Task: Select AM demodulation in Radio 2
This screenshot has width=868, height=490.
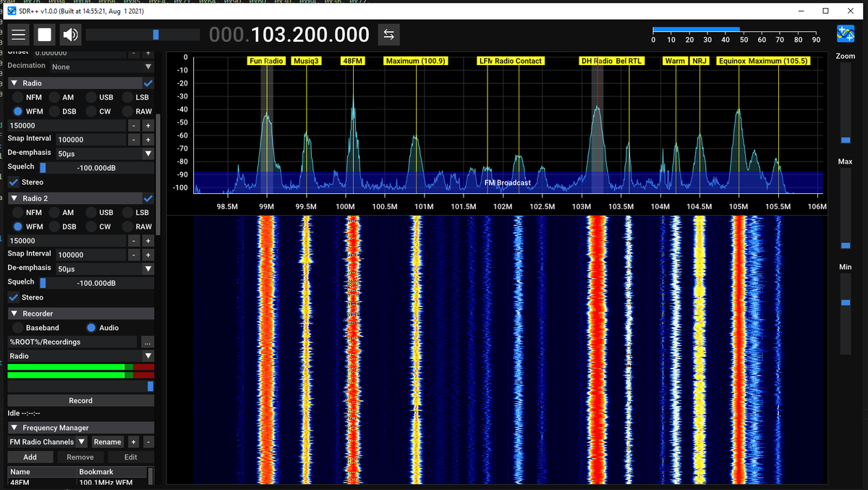Action: [x=54, y=212]
